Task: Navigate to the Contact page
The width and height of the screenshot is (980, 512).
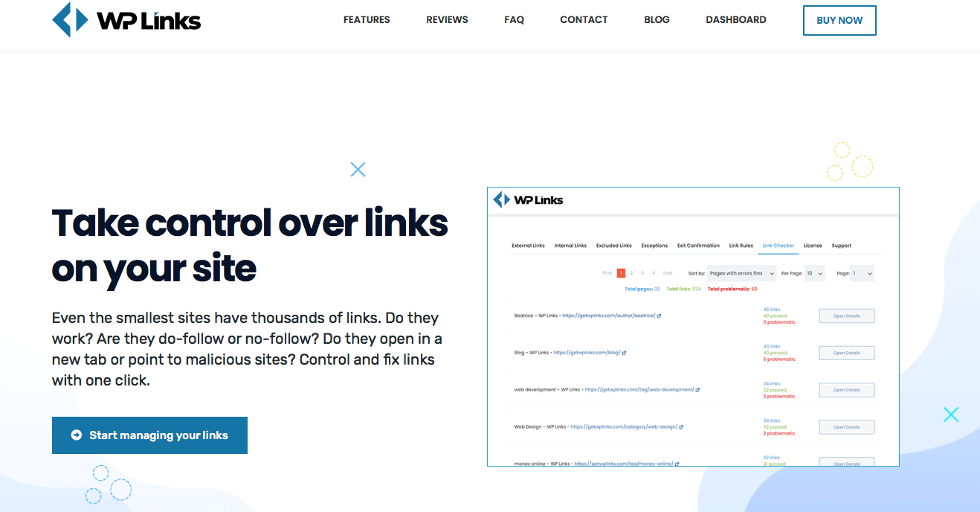Action: coord(584,20)
